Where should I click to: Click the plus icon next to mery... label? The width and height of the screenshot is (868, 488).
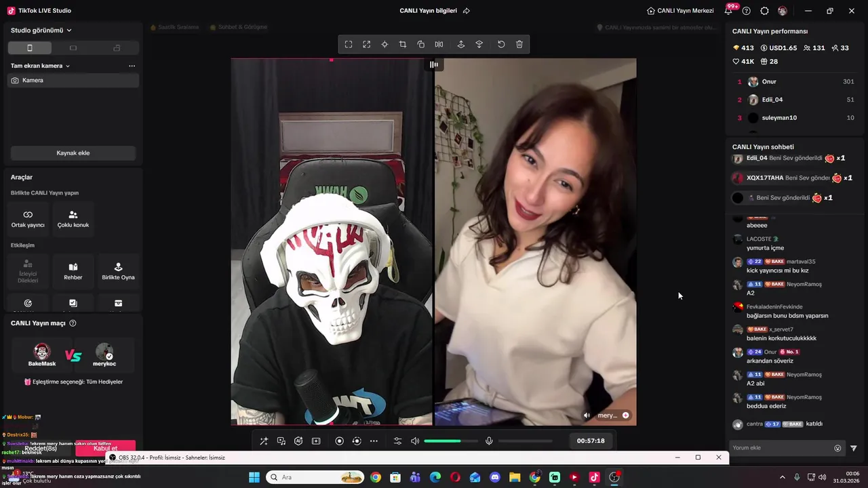[x=625, y=415]
